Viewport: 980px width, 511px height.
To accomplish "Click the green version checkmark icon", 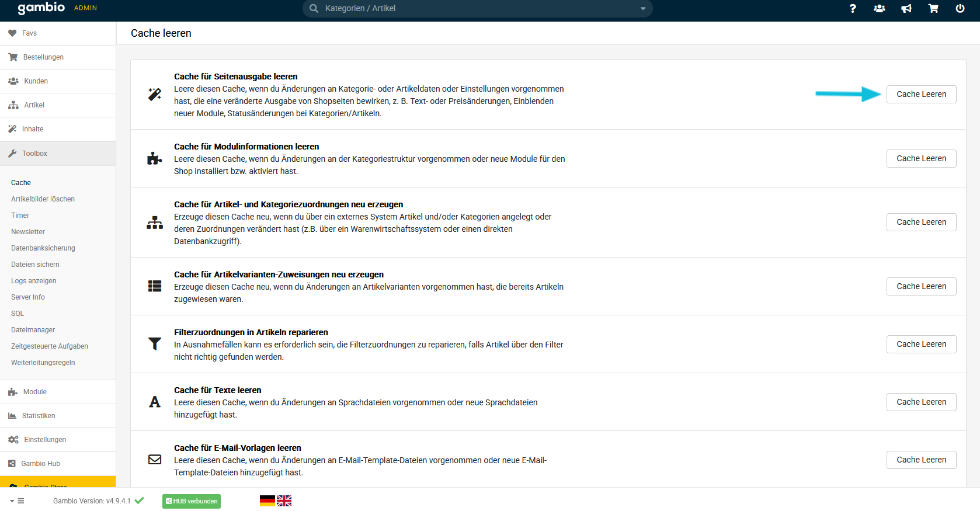I will (139, 500).
